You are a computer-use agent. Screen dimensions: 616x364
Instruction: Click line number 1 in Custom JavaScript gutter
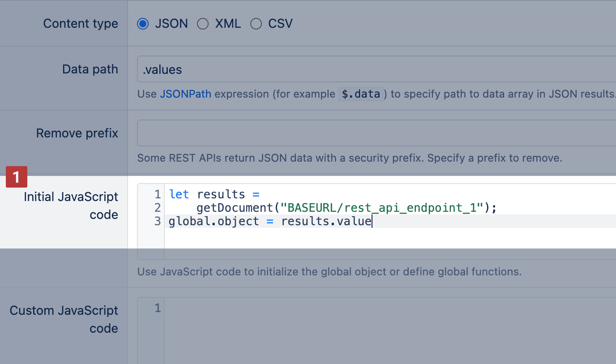pyautogui.click(x=157, y=308)
